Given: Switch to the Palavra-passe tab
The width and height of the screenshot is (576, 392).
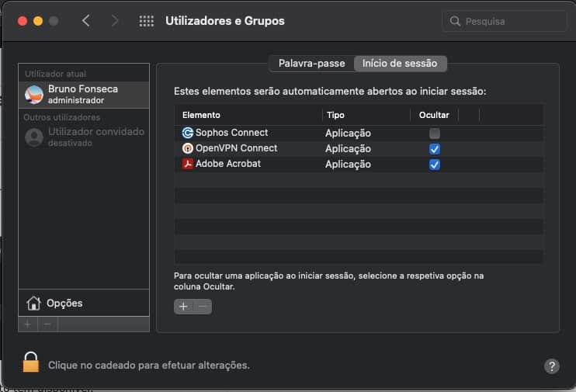Looking at the screenshot, I should (x=311, y=64).
